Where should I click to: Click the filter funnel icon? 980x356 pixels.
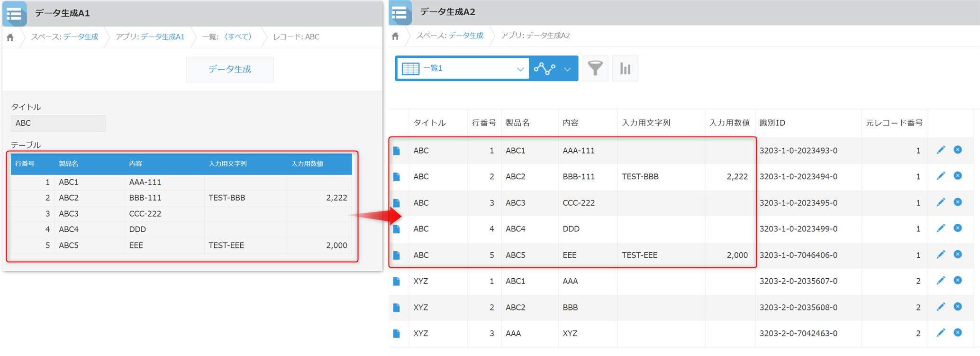pos(595,69)
